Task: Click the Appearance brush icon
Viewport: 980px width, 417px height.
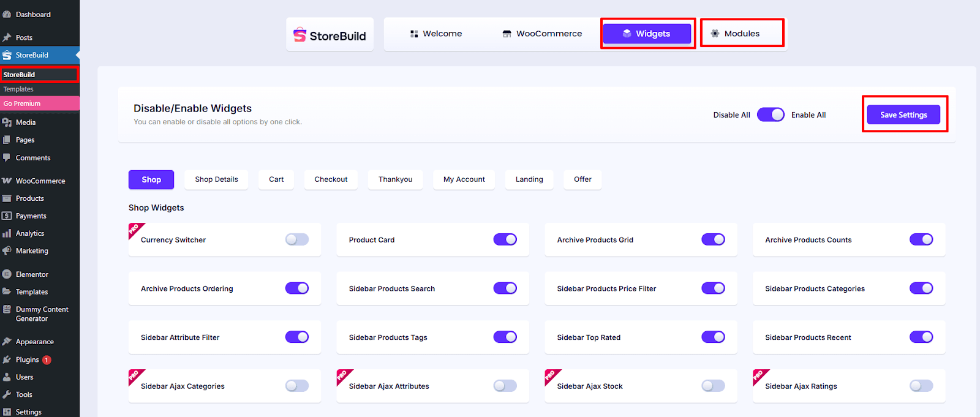Action: pos(7,342)
